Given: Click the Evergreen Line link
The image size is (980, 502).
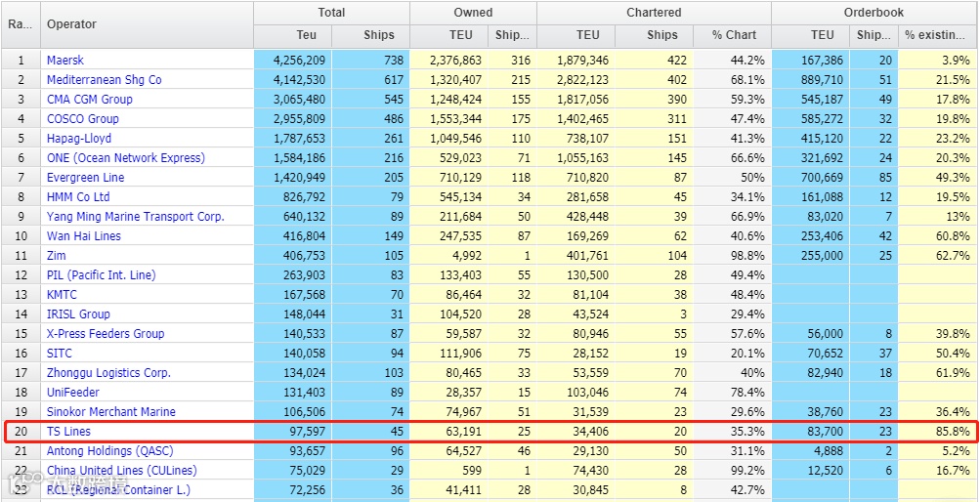Looking at the screenshot, I should pyautogui.click(x=86, y=178).
